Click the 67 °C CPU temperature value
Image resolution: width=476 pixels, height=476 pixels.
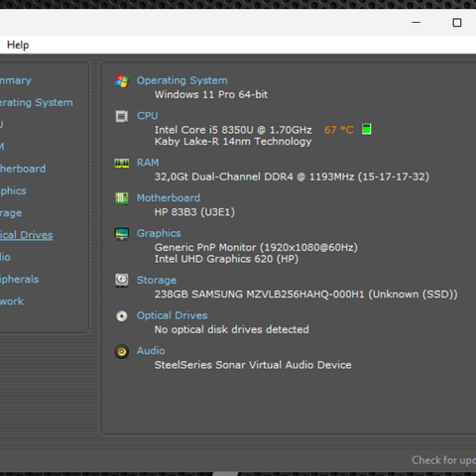[339, 130]
